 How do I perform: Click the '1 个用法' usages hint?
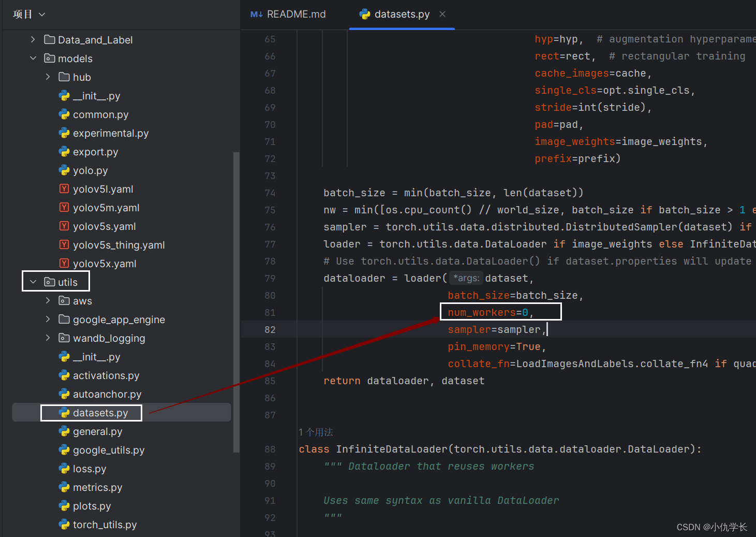coord(316,432)
